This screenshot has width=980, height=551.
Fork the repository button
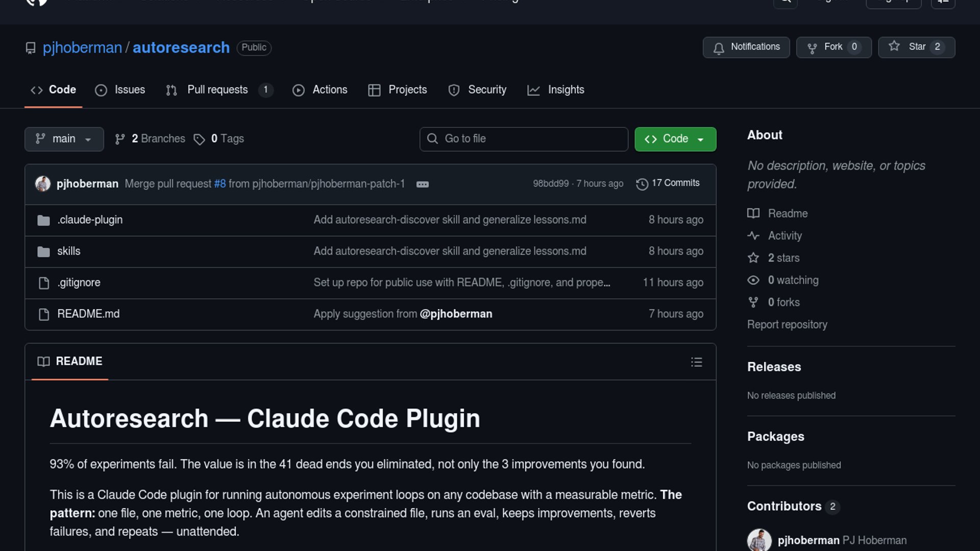point(833,47)
